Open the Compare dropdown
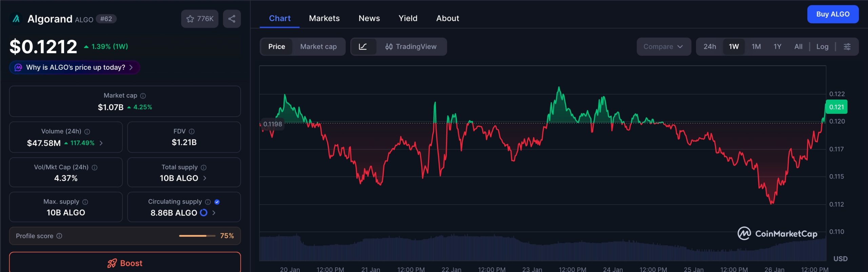The width and height of the screenshot is (868, 272). click(x=664, y=47)
